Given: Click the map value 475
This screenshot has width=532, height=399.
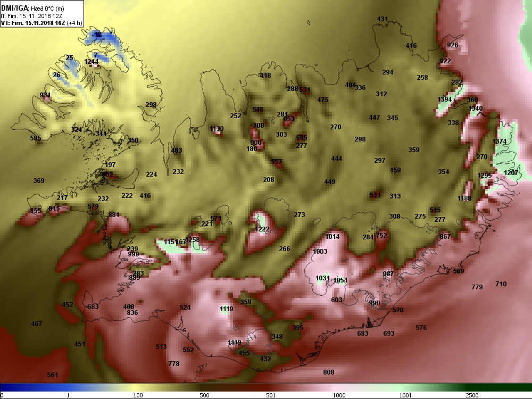Looking at the screenshot, I should 323,100.
